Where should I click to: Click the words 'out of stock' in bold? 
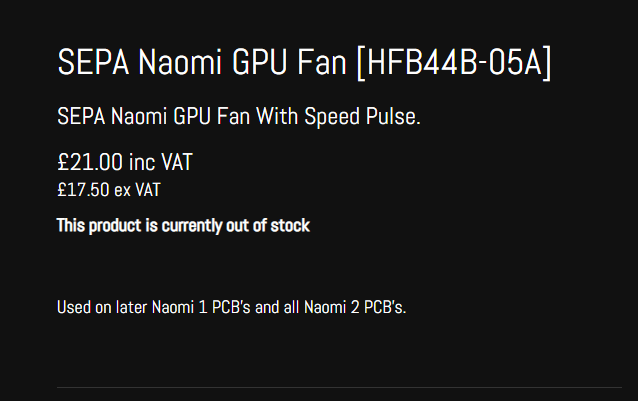coord(268,226)
